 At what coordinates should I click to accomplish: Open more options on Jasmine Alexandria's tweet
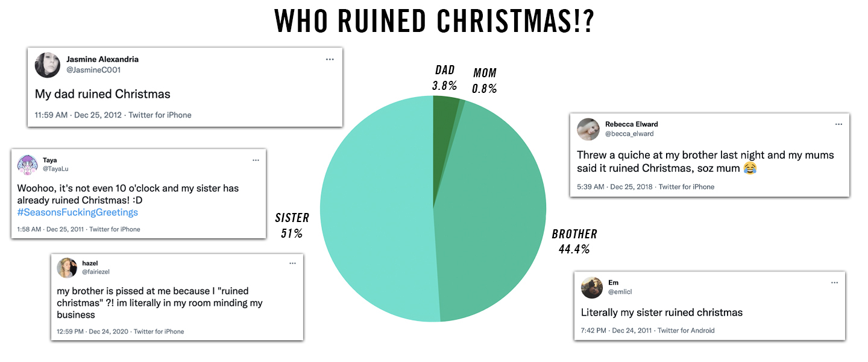click(x=330, y=59)
